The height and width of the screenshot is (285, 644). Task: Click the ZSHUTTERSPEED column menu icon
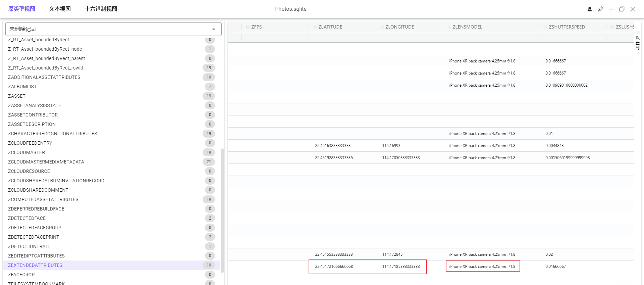545,27
